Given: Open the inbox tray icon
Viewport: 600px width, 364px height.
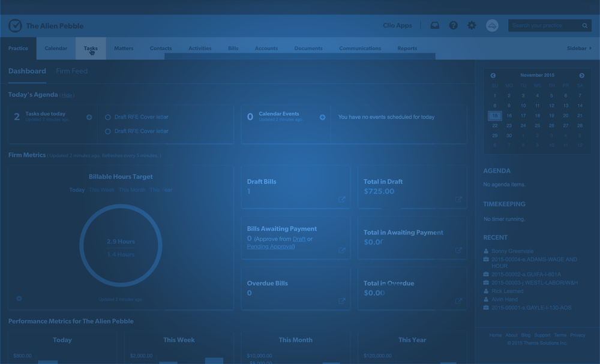Looking at the screenshot, I should click(434, 26).
